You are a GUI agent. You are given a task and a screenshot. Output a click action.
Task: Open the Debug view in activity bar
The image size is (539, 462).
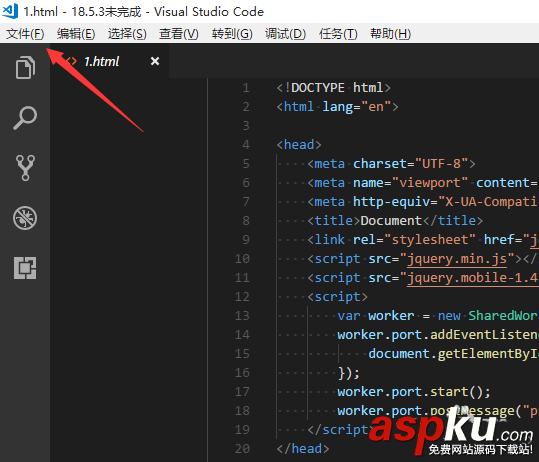click(25, 218)
